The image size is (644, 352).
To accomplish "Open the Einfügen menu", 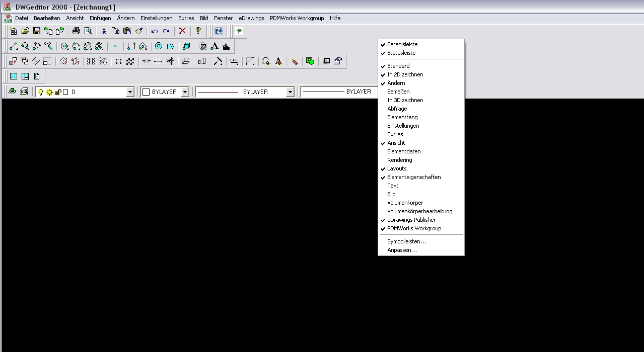I will 100,18.
